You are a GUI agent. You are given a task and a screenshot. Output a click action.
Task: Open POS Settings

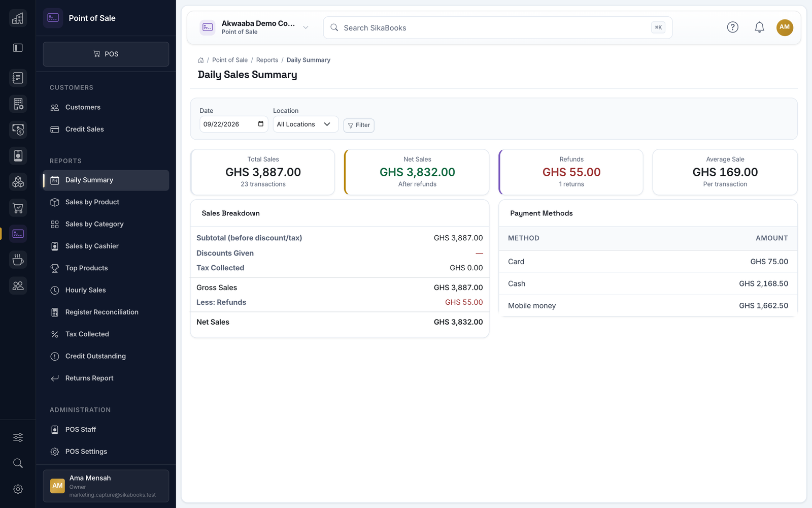point(106,452)
